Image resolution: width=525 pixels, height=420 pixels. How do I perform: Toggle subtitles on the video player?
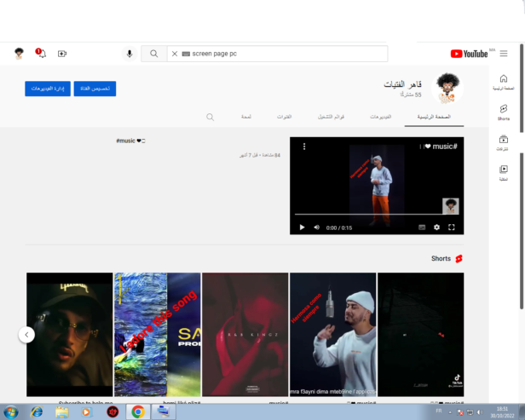tap(422, 227)
